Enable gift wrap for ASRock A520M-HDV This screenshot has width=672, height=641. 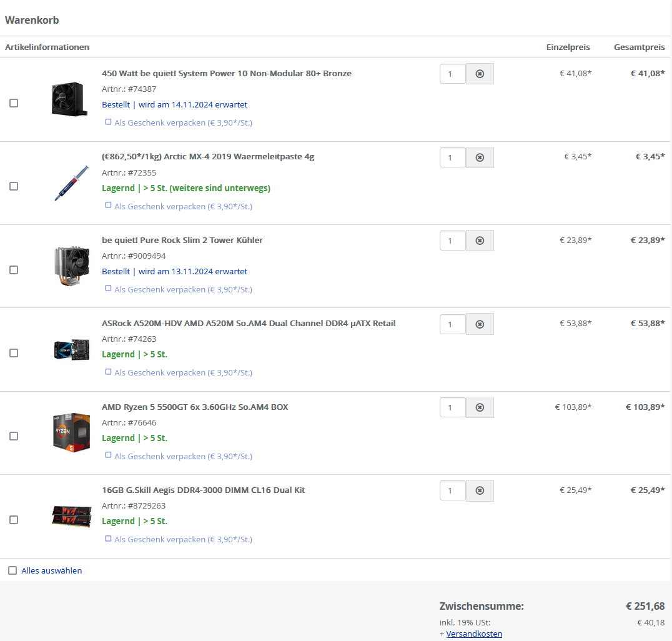pyautogui.click(x=108, y=372)
